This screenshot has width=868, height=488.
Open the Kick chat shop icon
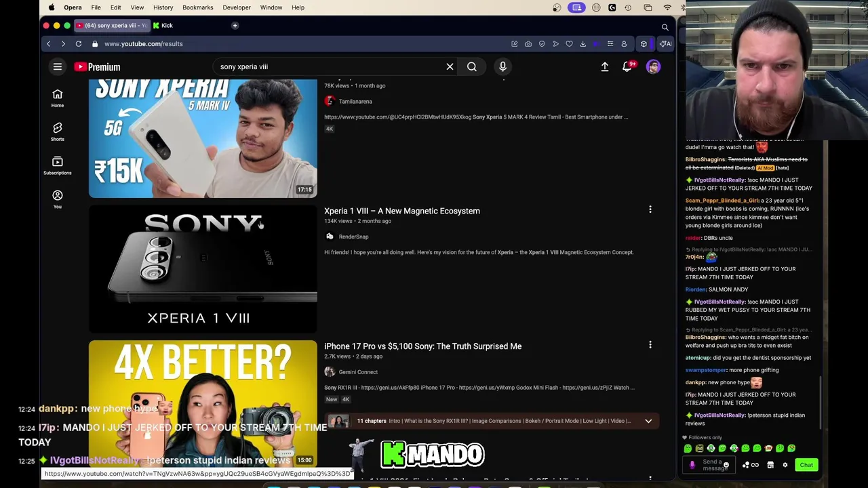coord(770,465)
